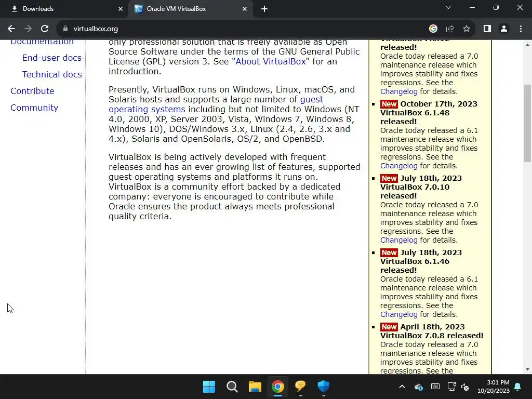Open Changelog link under VirtualBox 7.0.10
This screenshot has width=532, height=399.
point(398,240)
